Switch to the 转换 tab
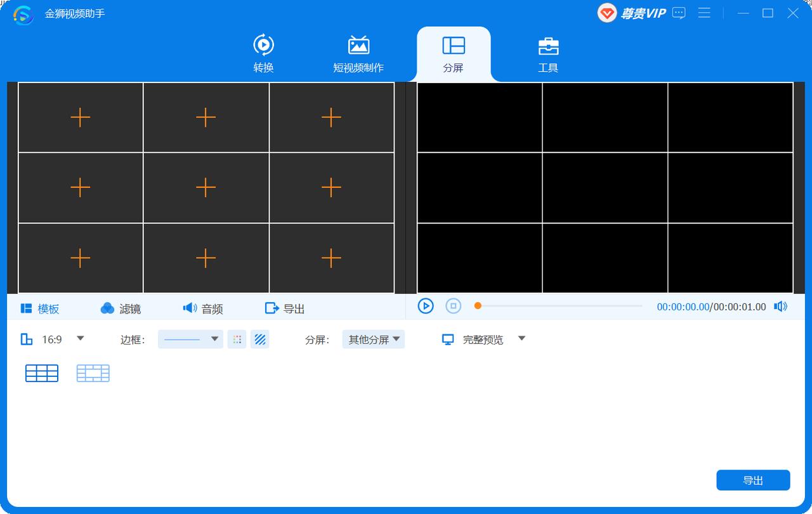Viewport: 812px width, 514px height. click(x=263, y=54)
